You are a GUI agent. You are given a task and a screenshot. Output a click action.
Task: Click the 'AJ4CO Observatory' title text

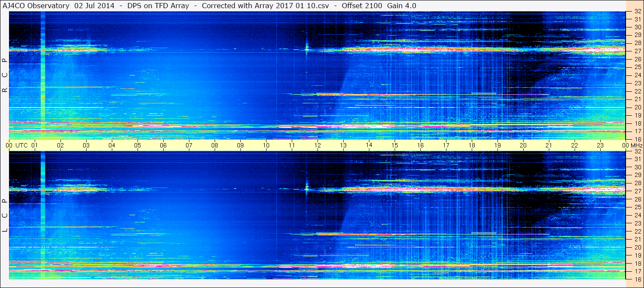coord(36,6)
